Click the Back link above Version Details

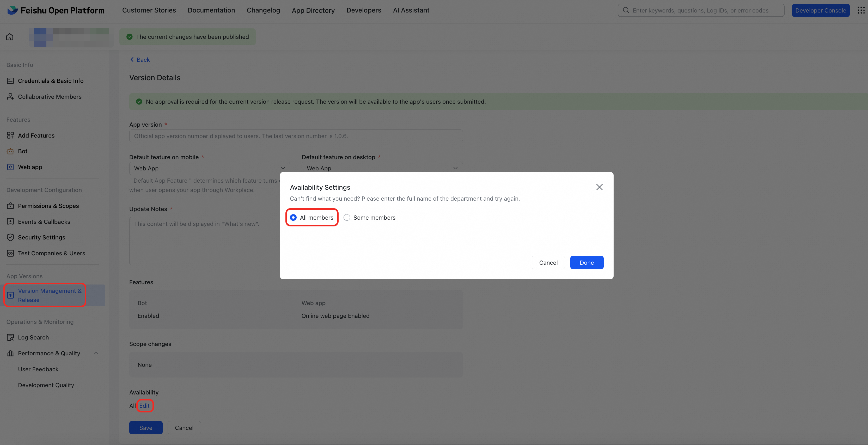(x=140, y=60)
